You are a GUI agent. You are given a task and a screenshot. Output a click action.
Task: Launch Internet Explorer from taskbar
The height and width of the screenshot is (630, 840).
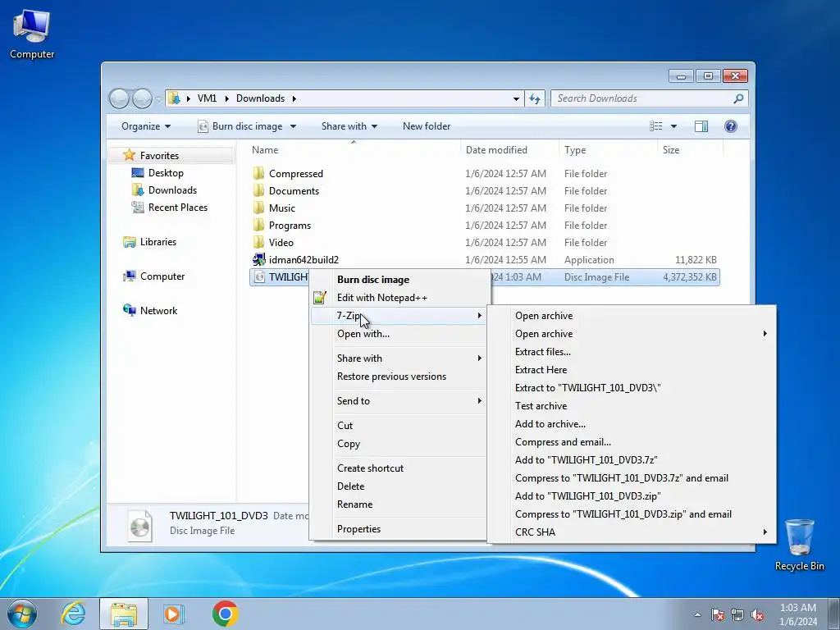(73, 614)
